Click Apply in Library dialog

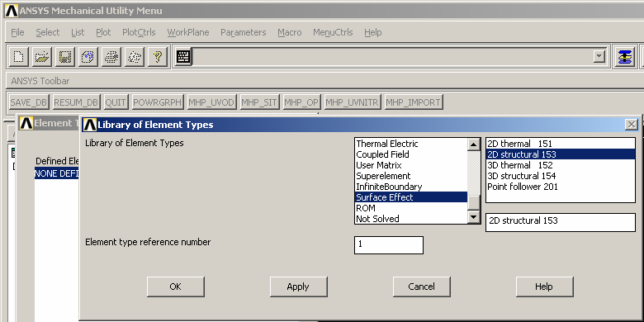tap(298, 286)
